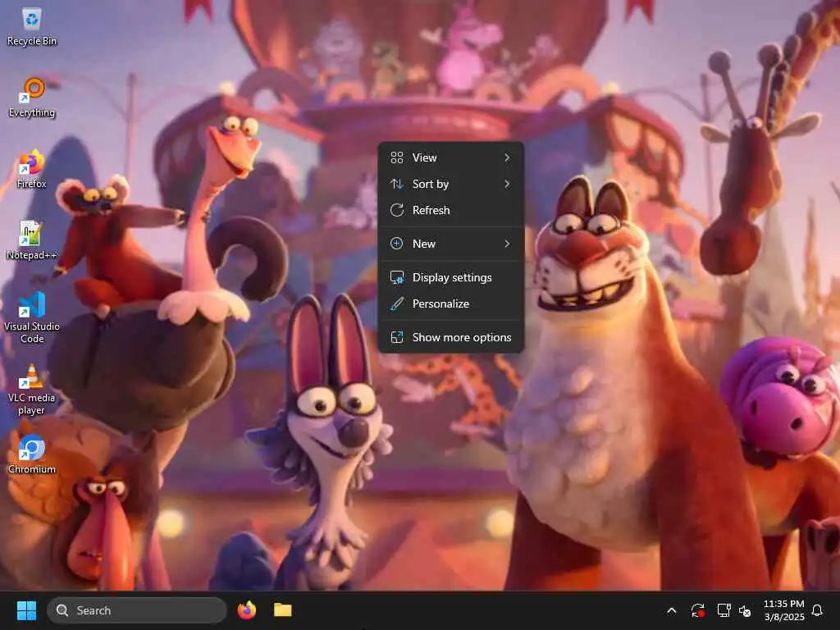Choose Refresh in the context menu
Screen dimensions: 840x630
451,210
